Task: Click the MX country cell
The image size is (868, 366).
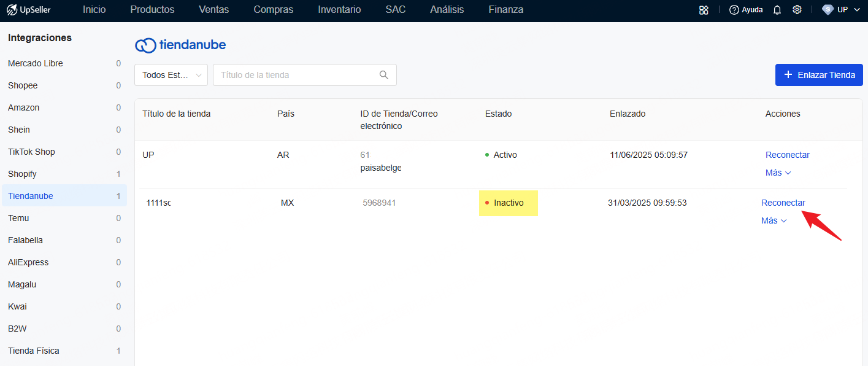Action: 288,203
